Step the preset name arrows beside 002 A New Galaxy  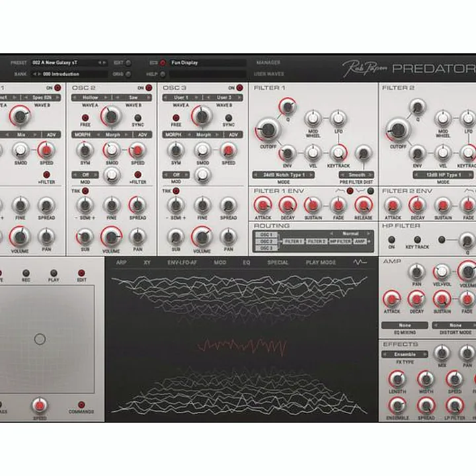pyautogui.click(x=102, y=63)
